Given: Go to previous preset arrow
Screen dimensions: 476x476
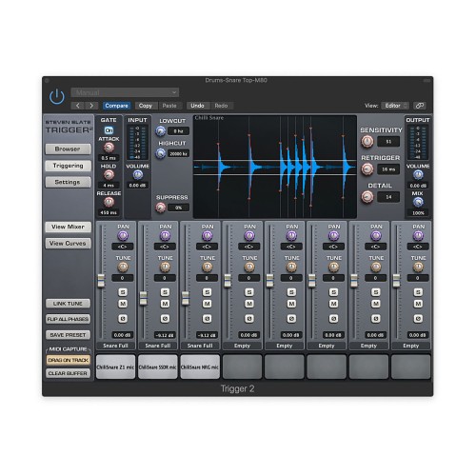Looking at the screenshot, I should point(78,106).
